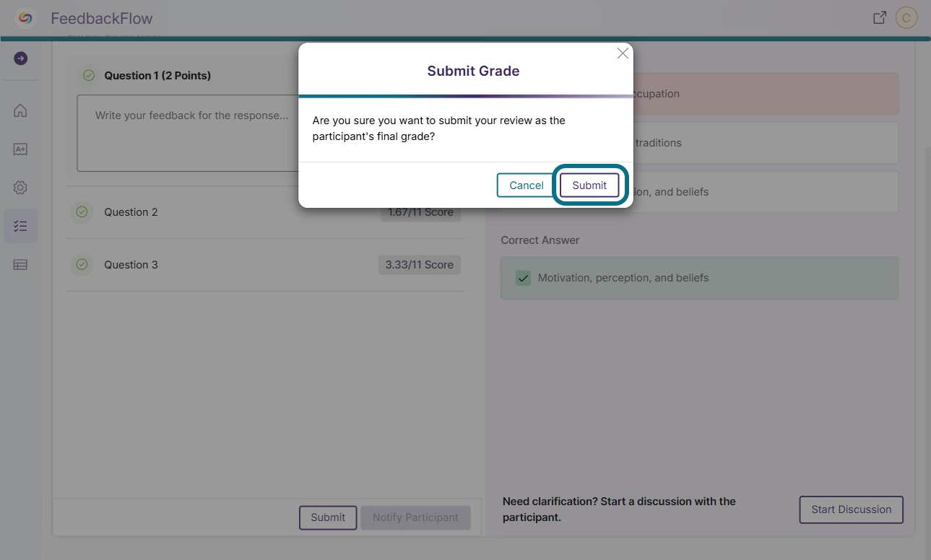Screen dimensions: 931x560
Task: Open the table view sidebar icon
Action: click(x=20, y=265)
